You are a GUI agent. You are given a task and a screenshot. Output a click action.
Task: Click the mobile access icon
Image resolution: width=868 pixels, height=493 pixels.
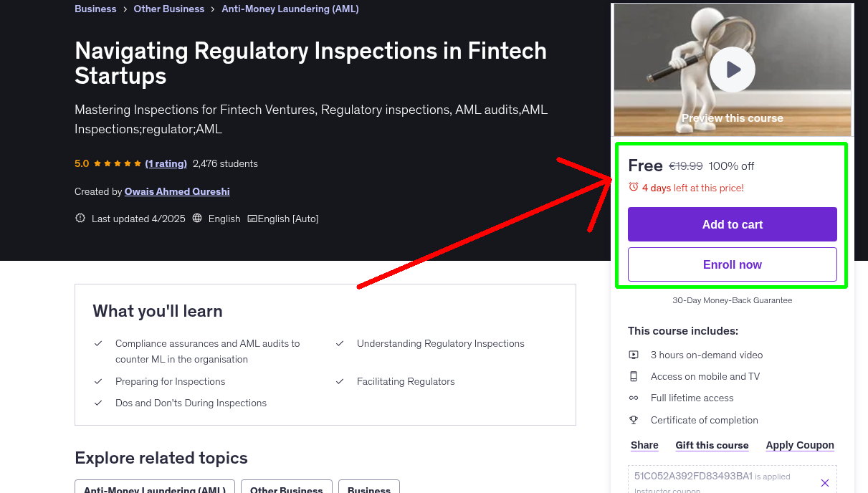point(634,376)
